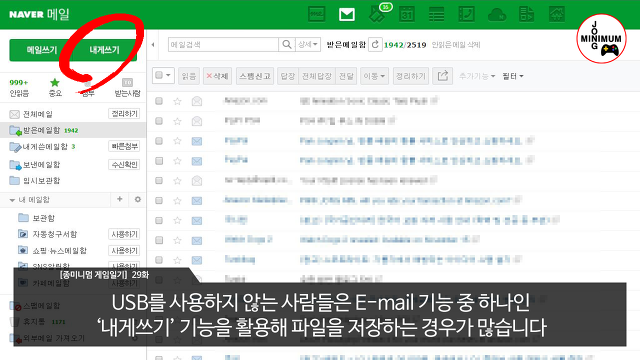Click 사용하기 for 쇼핑·뉴스메일함
This screenshot has height=360, width=640.
pyautogui.click(x=124, y=251)
